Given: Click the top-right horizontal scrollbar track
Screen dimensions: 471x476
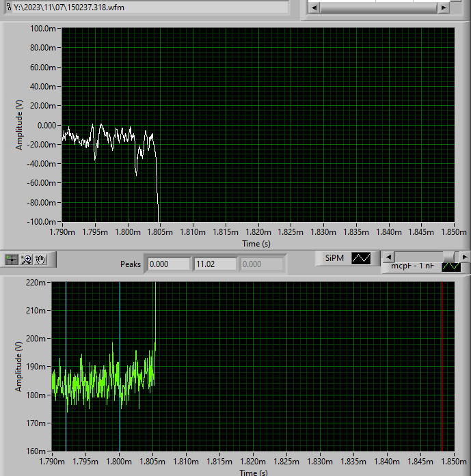Looking at the screenshot, I should pyautogui.click(x=379, y=8).
